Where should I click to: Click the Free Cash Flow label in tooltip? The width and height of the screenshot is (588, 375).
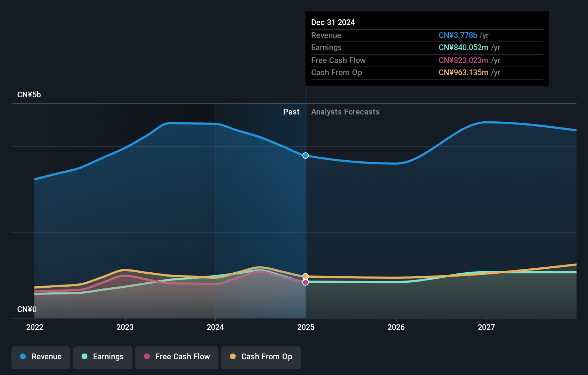[x=338, y=60]
